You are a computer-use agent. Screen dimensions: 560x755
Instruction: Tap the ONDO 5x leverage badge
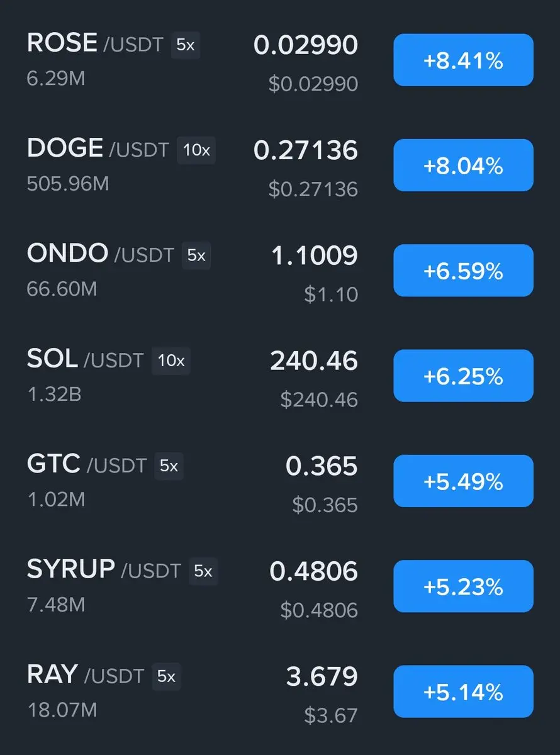[x=196, y=255]
